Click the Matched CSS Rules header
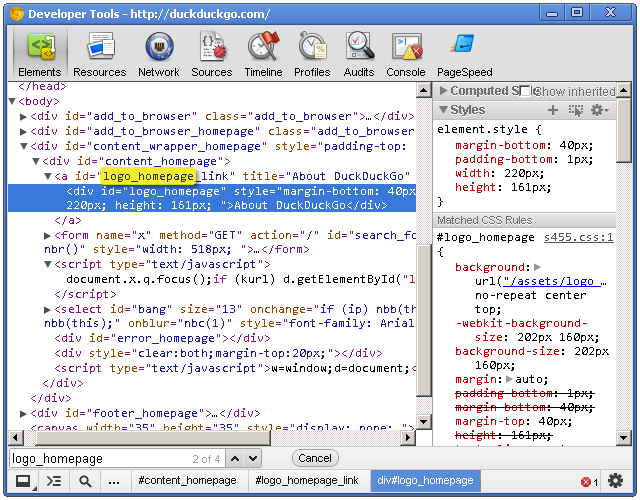Viewport: 640px width, 500px height. click(x=524, y=220)
